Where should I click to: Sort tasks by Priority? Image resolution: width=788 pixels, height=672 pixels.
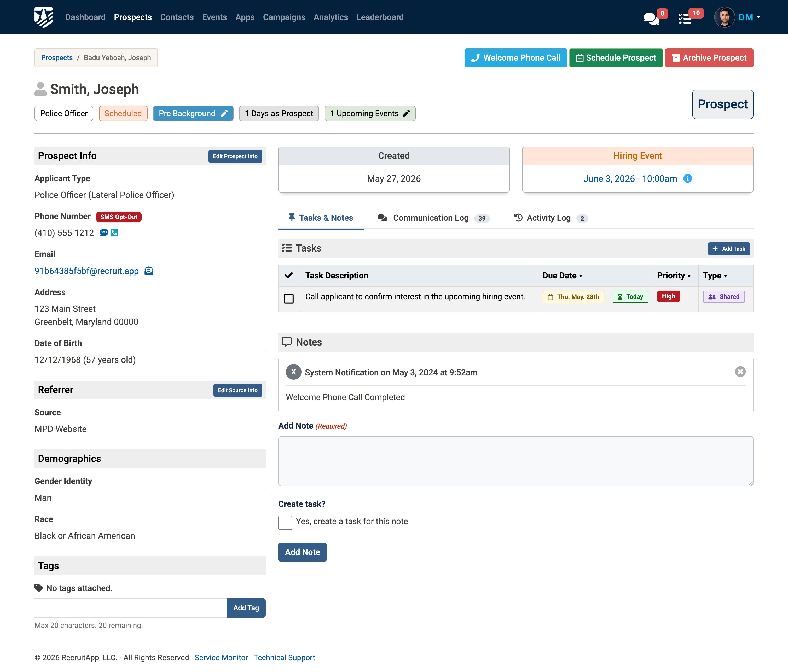coord(674,276)
